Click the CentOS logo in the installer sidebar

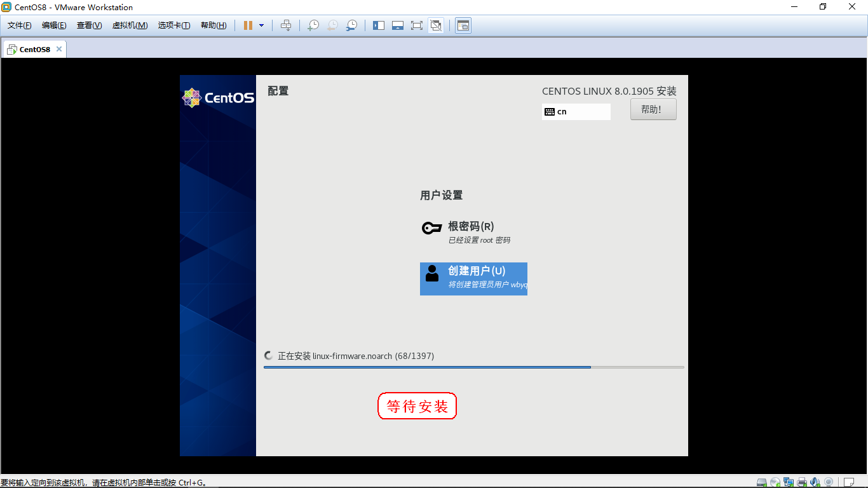click(x=218, y=98)
